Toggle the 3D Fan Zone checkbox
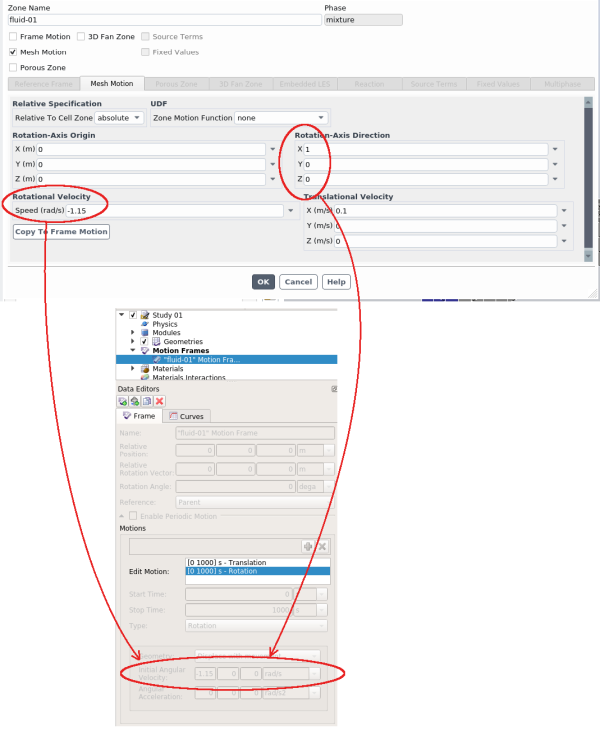 pos(81,36)
